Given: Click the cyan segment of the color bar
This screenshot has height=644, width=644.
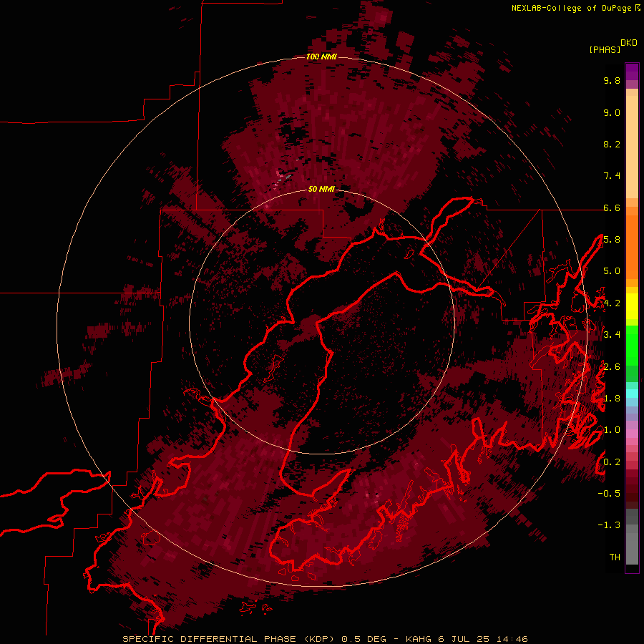Looking at the screenshot, I should coord(632,393).
